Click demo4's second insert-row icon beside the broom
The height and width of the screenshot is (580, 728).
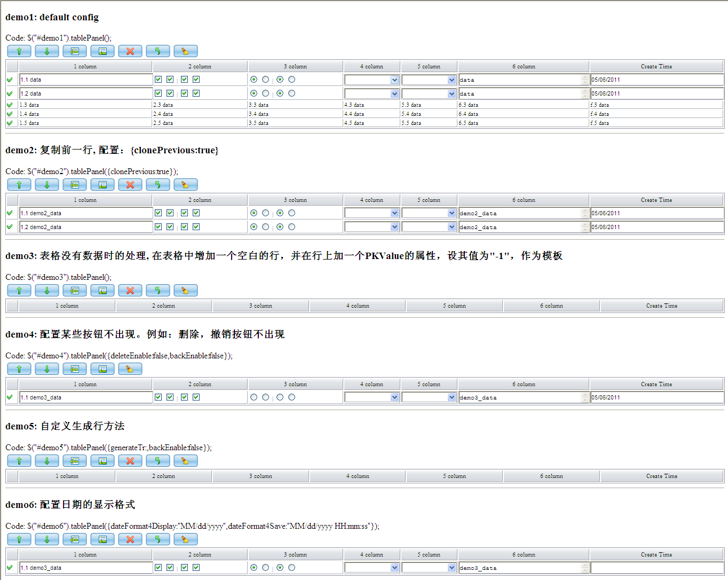click(102, 369)
